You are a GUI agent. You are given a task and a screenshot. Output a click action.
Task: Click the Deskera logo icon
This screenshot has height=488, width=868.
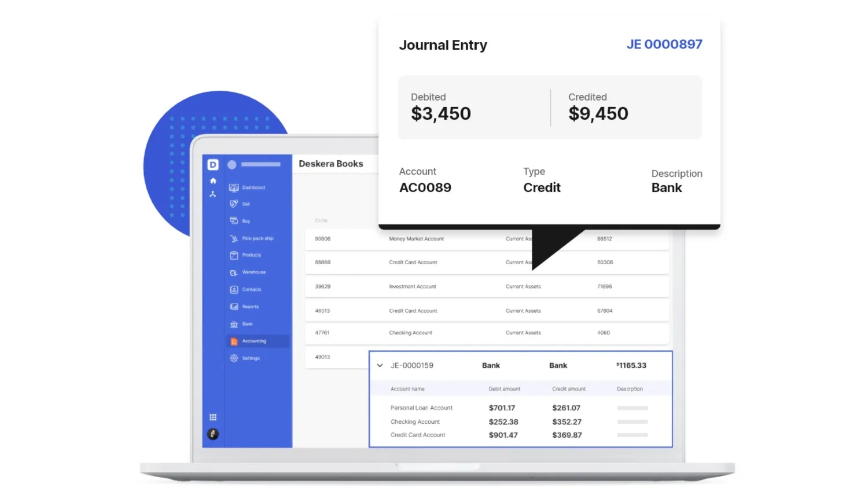pyautogui.click(x=213, y=165)
